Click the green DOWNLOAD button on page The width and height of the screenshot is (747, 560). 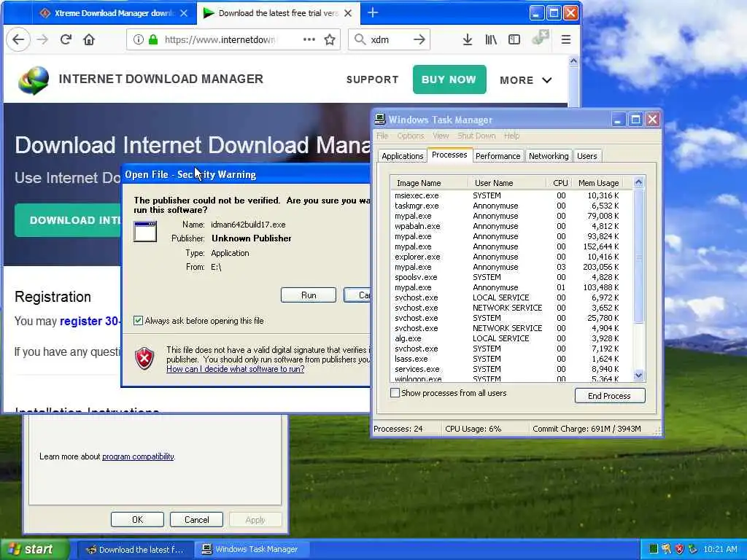coord(69,220)
